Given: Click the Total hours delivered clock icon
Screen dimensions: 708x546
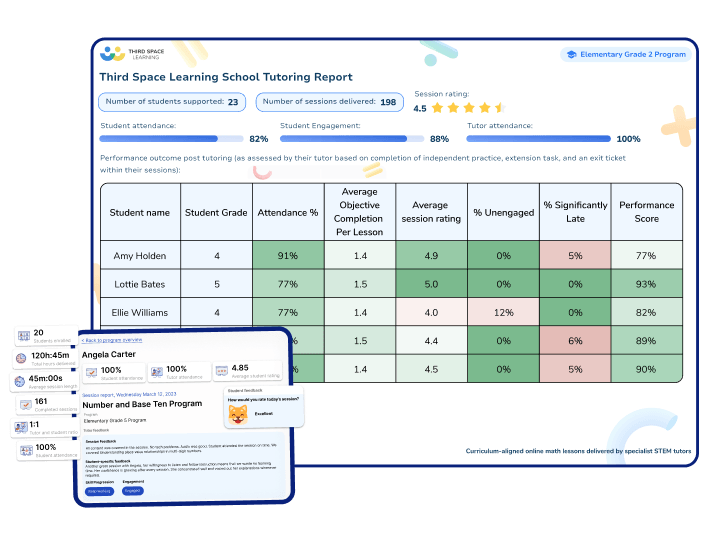Looking at the screenshot, I should [x=22, y=358].
